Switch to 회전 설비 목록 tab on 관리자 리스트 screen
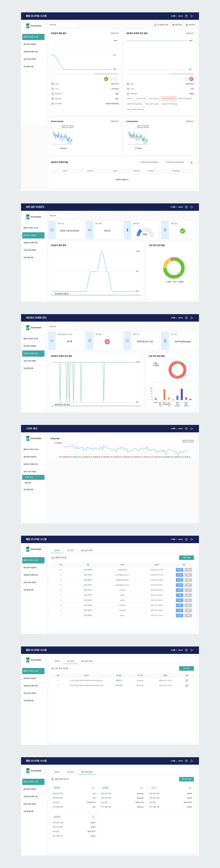The height and width of the screenshot is (868, 220). pyautogui.click(x=87, y=551)
